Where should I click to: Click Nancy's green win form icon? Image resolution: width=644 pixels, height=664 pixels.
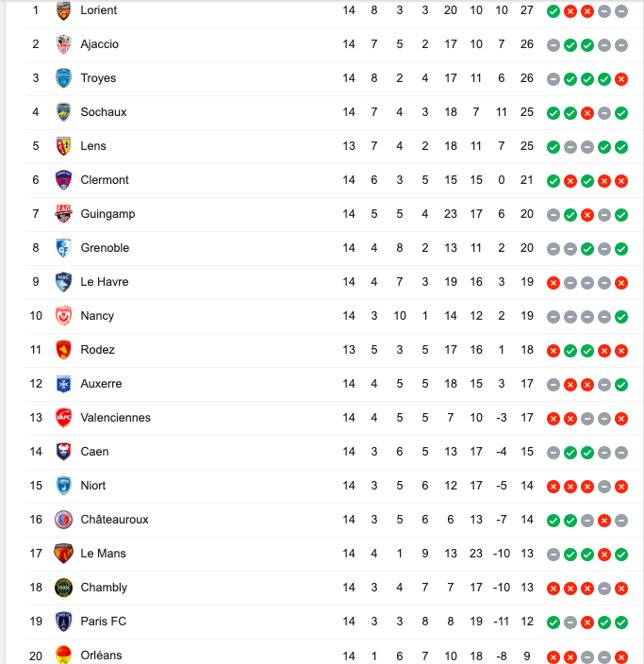tap(621, 316)
